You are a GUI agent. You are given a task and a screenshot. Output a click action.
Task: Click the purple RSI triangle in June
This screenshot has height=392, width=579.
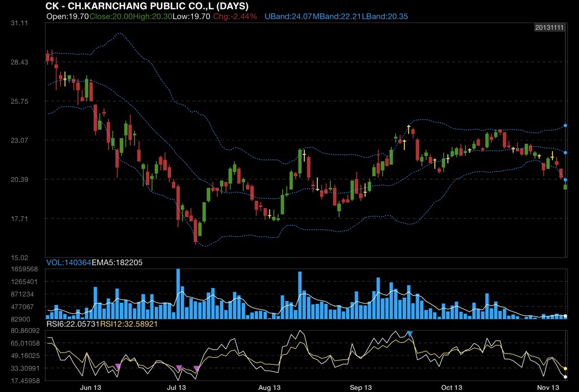(x=118, y=366)
